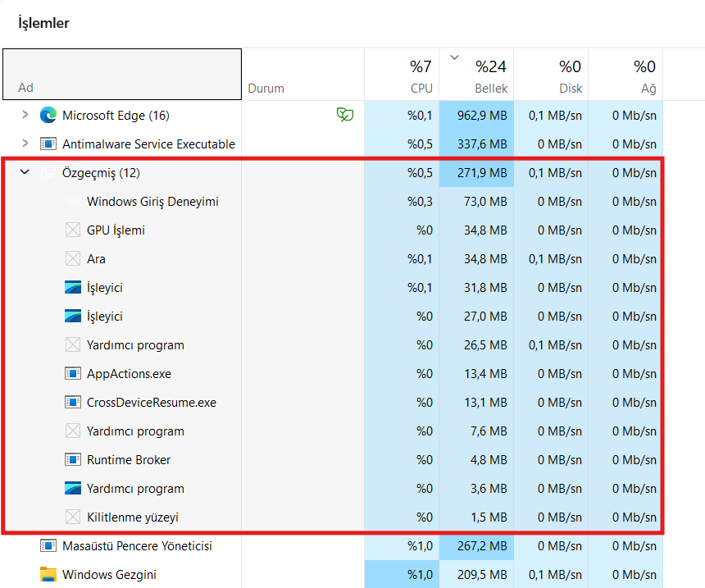The image size is (705, 588).
Task: Click the Microsoft Edge process icon
Action: point(48,115)
